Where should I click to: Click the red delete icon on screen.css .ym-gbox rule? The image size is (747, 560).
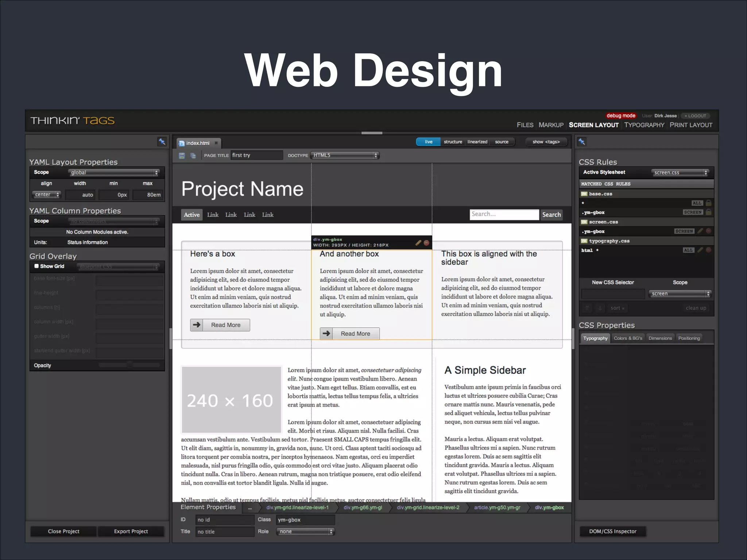[x=708, y=231]
